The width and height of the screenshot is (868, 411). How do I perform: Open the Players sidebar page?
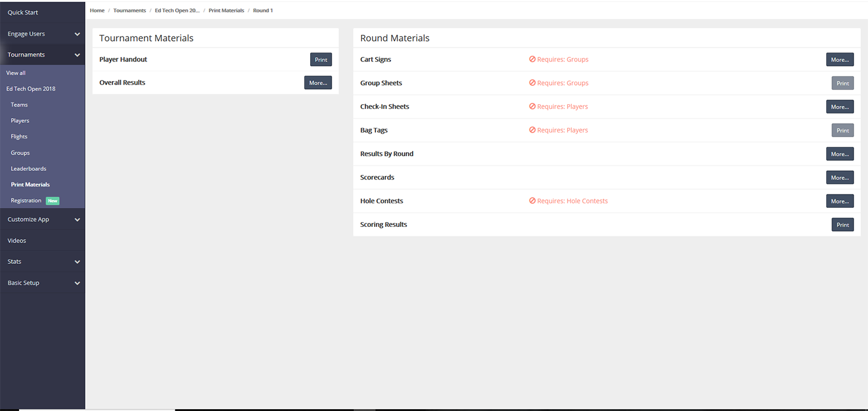coord(20,121)
